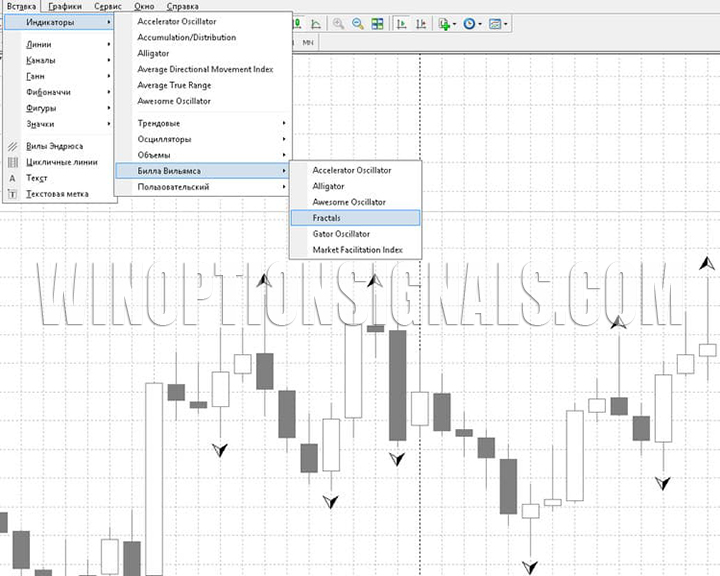720x576 pixels.
Task: Toggle the auto scroll chart icon
Action: [x=402, y=23]
